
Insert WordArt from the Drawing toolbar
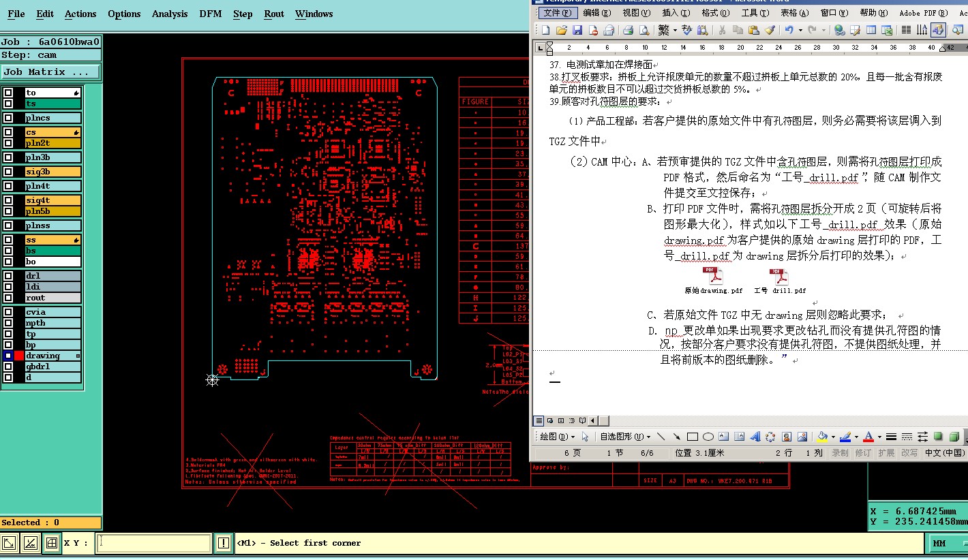click(755, 437)
